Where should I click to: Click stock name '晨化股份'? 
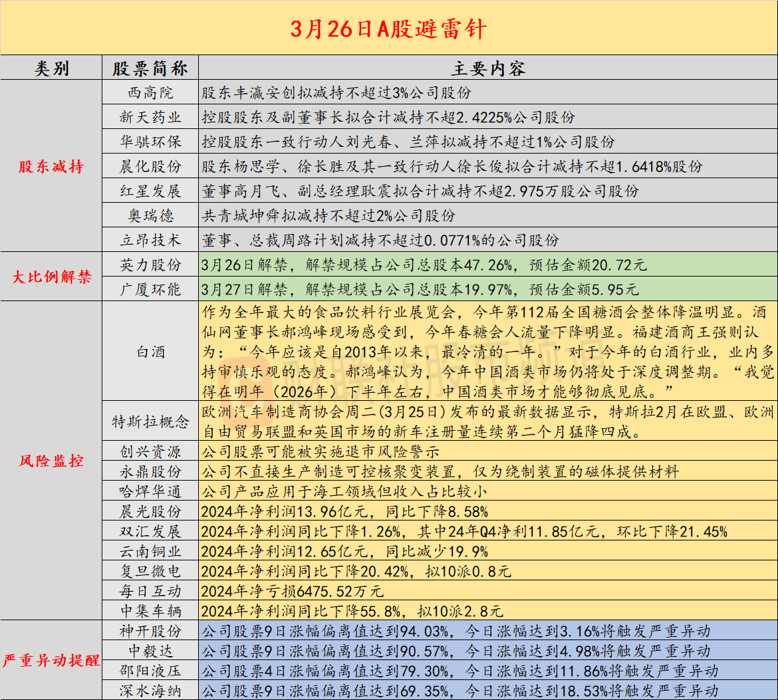[x=150, y=166]
